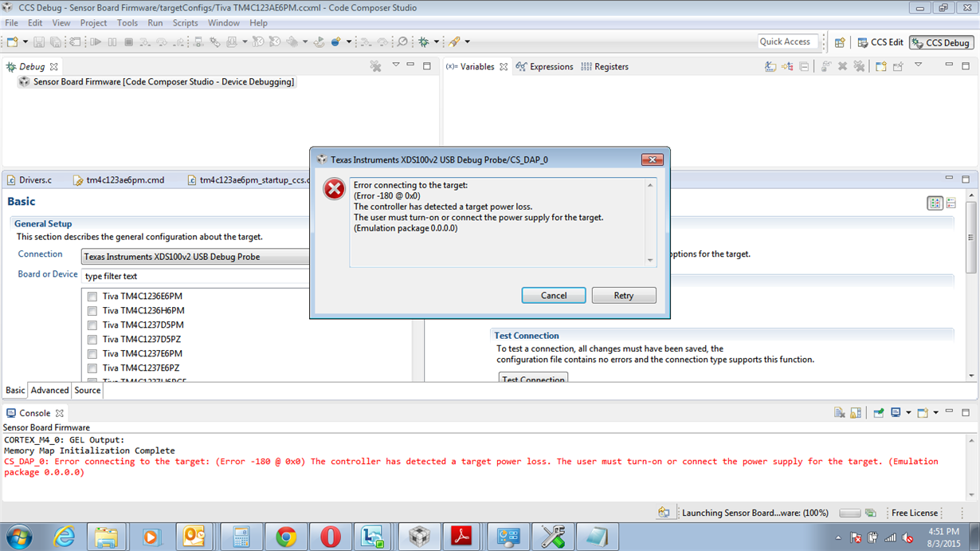Viewport: 980px width, 551px height.
Task: Select the Registers tab
Action: click(x=605, y=67)
